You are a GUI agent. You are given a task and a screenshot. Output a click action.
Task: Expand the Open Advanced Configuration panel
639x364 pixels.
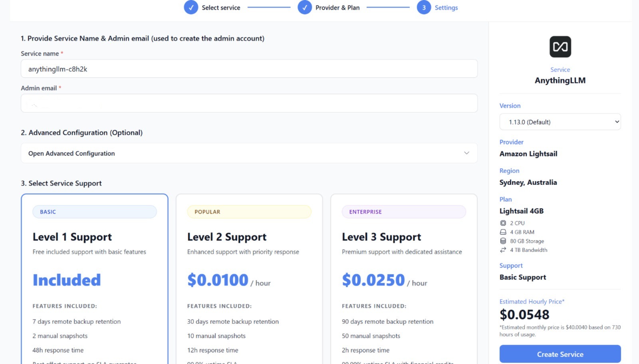tap(249, 153)
